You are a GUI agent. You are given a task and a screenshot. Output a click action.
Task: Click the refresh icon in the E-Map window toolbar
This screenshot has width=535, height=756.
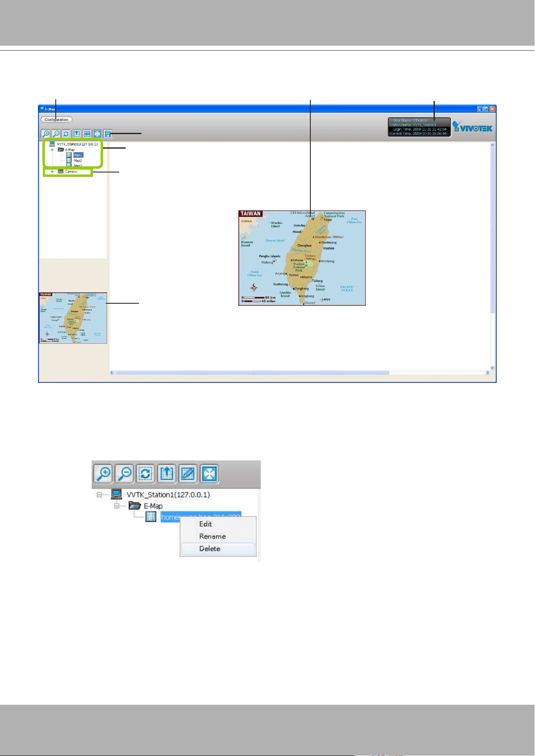pyautogui.click(x=66, y=134)
